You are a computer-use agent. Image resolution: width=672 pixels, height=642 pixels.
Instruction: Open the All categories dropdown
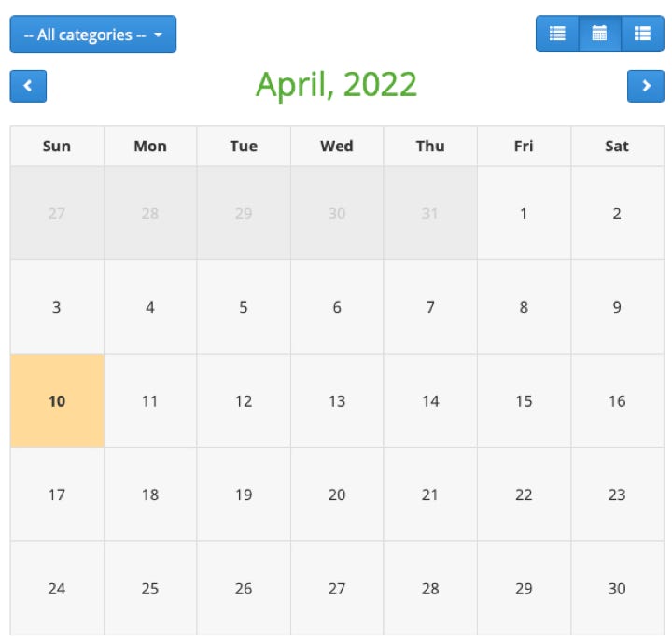pos(93,35)
